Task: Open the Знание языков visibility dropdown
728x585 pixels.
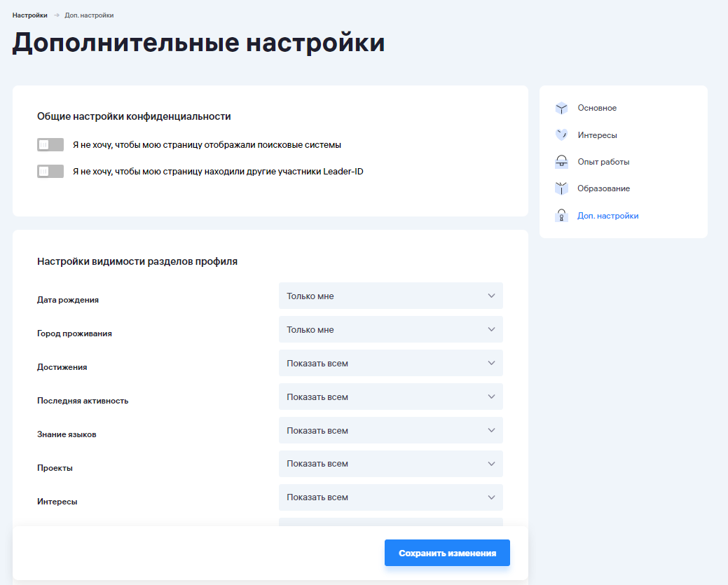Action: pyautogui.click(x=390, y=430)
